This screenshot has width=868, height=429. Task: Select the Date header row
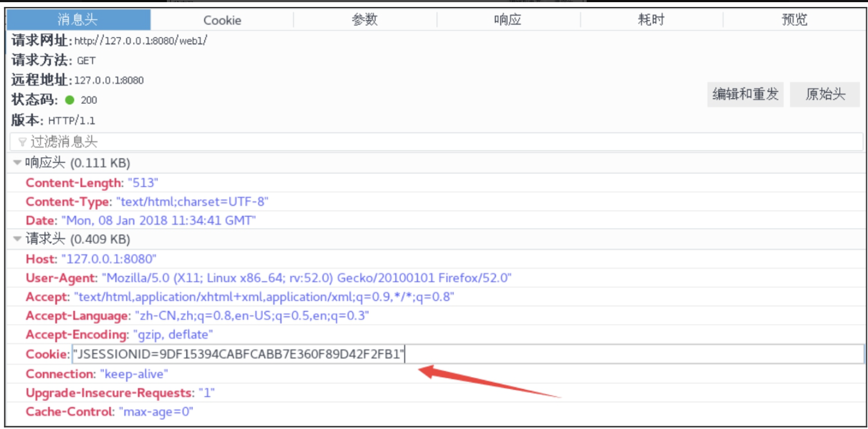[x=436, y=221]
